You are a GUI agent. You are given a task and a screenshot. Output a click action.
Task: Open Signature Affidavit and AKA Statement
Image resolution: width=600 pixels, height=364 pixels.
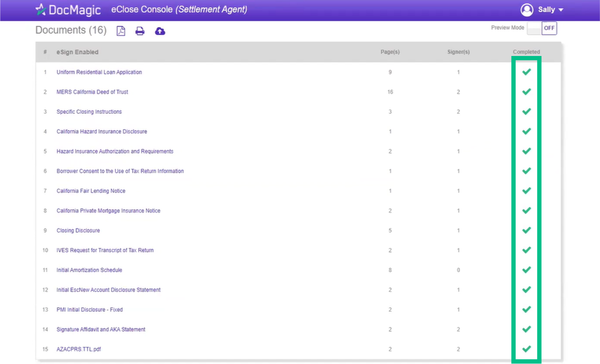pos(101,330)
